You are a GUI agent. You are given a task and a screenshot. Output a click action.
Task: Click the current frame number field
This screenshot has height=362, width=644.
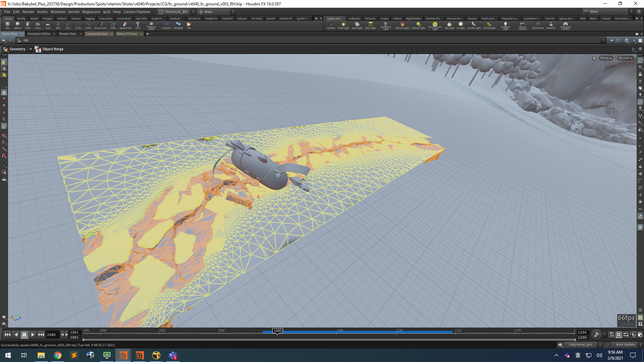[x=53, y=335]
